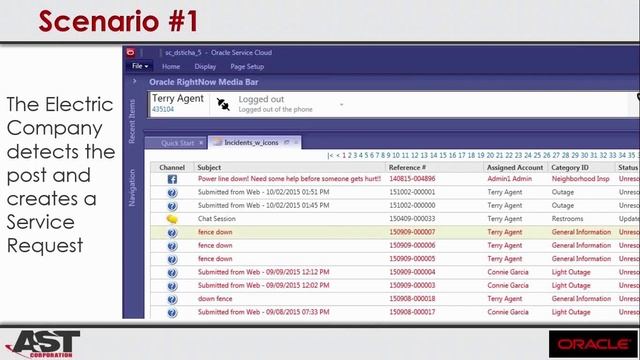Sort by the Reference # column header
Image resolution: width=640 pixels, height=360 pixels.
click(x=434, y=167)
